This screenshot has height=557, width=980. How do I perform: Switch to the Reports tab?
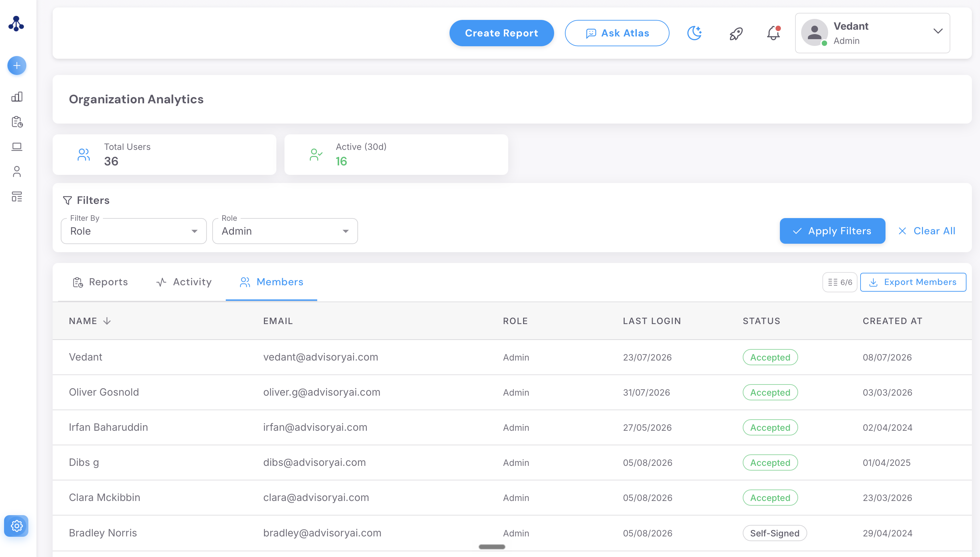point(100,282)
